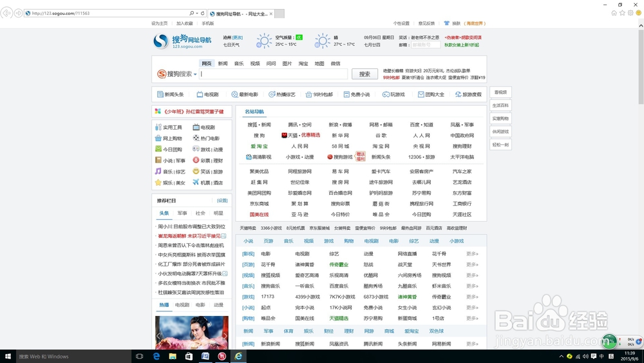
Task: Click the 实用工具 icon in the left panel
Action: (x=158, y=127)
